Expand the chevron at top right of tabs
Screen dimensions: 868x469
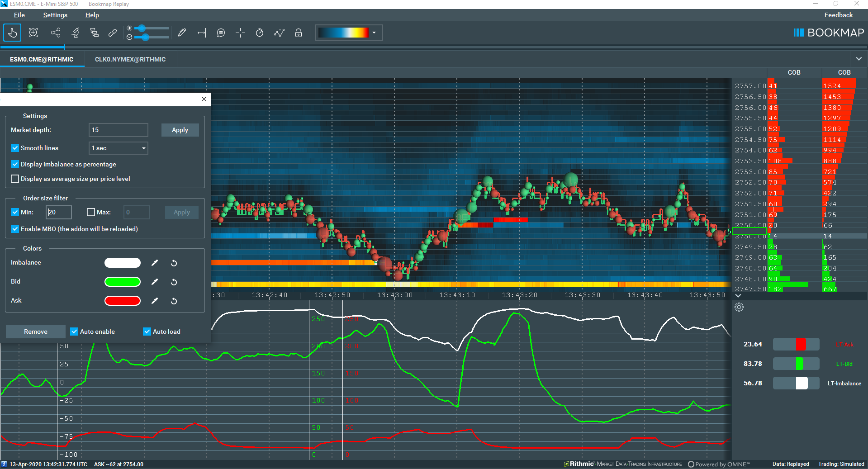[x=859, y=59]
